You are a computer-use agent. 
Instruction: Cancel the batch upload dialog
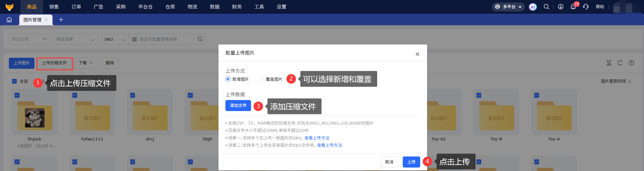(x=389, y=162)
